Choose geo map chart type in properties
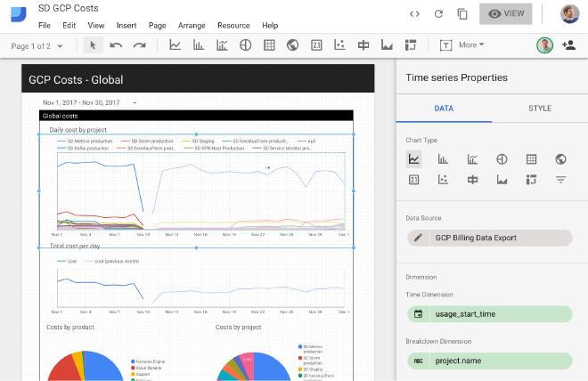588x381 pixels. pyautogui.click(x=560, y=159)
